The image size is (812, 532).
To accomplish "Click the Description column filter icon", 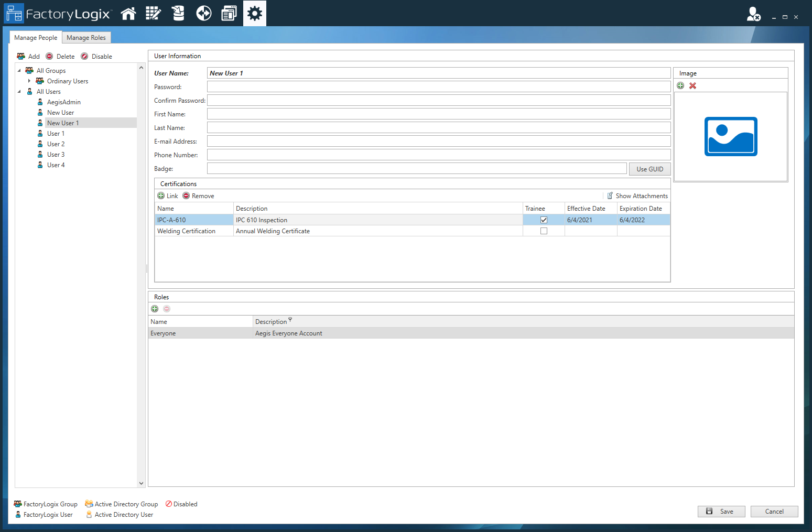I will tap(290, 320).
